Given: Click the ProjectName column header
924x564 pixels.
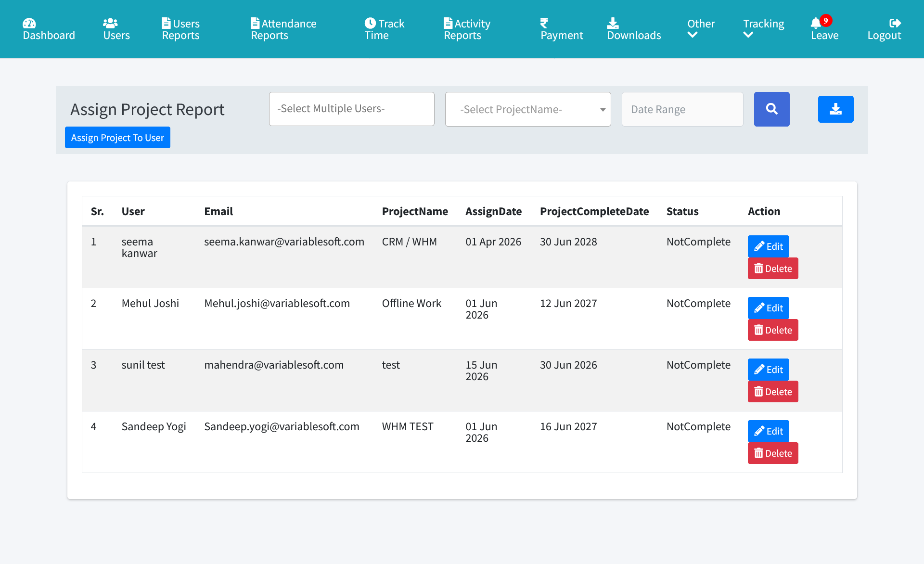Looking at the screenshot, I should coord(415,211).
